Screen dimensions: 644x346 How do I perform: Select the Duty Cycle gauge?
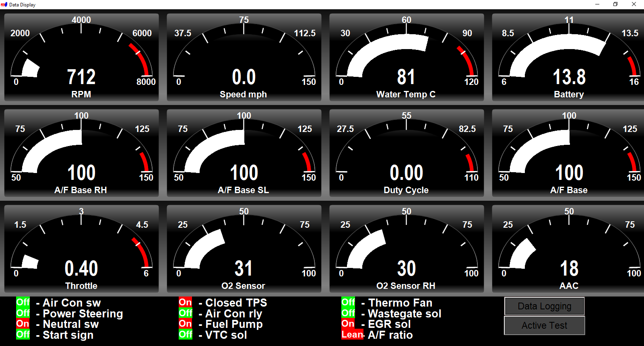[407, 153]
